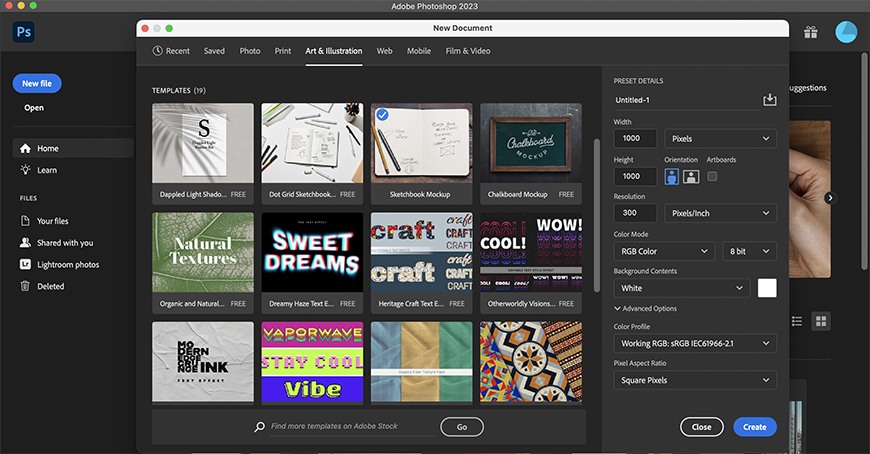
Task: Click the Your files document icon
Action: tap(25, 220)
